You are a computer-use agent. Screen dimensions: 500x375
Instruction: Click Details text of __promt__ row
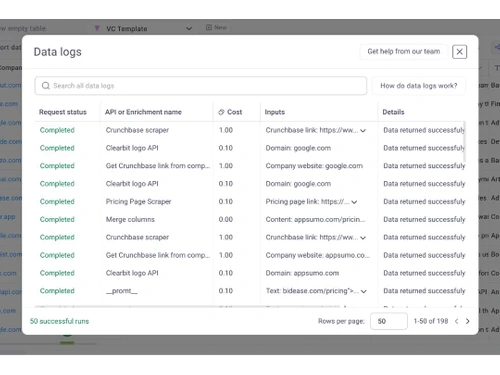pyautogui.click(x=424, y=291)
